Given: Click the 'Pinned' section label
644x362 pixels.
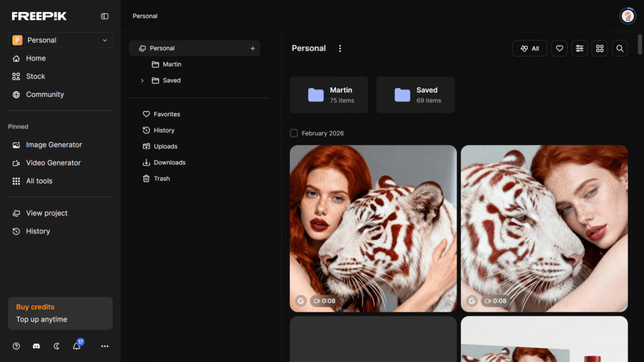Looking at the screenshot, I should [18, 126].
